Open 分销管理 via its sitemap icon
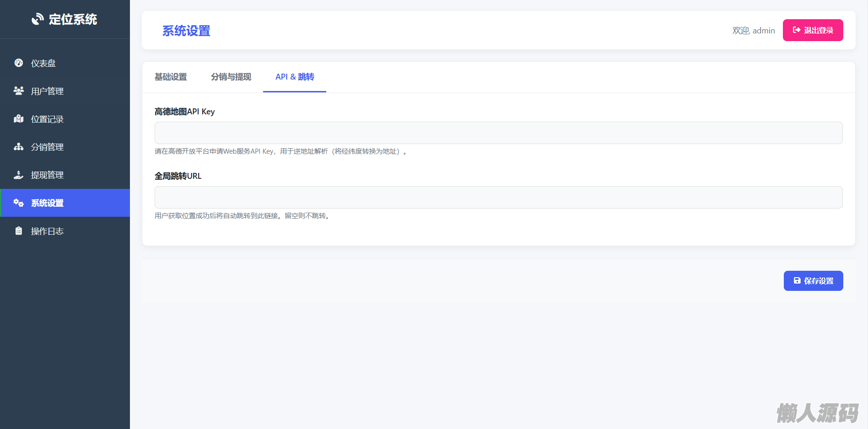The height and width of the screenshot is (429, 868). [19, 147]
